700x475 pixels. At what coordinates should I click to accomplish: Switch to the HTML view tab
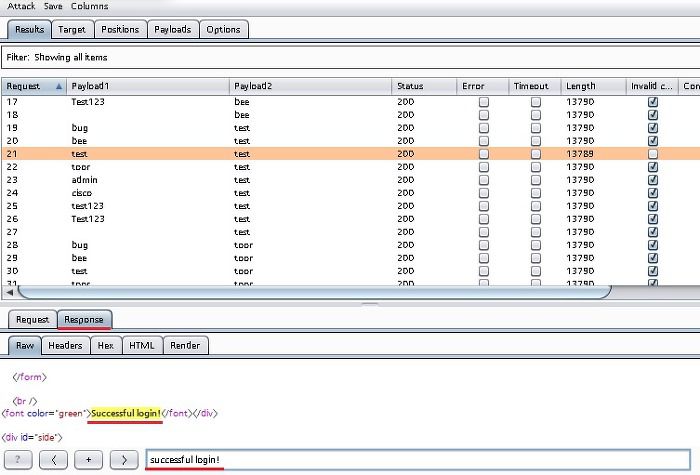coord(142,346)
